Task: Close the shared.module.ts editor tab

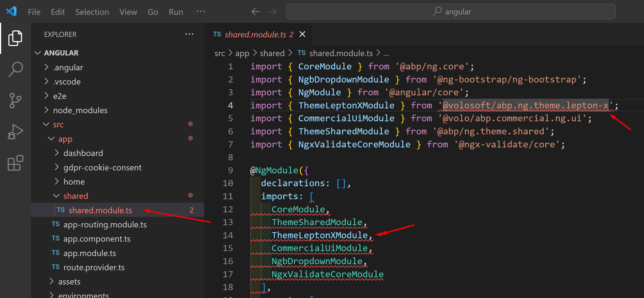Action: click(x=302, y=34)
